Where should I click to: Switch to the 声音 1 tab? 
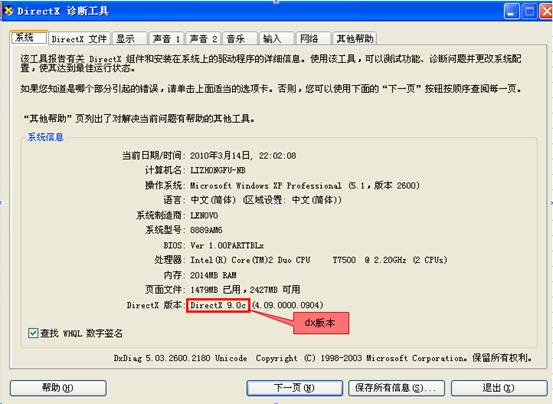166,38
